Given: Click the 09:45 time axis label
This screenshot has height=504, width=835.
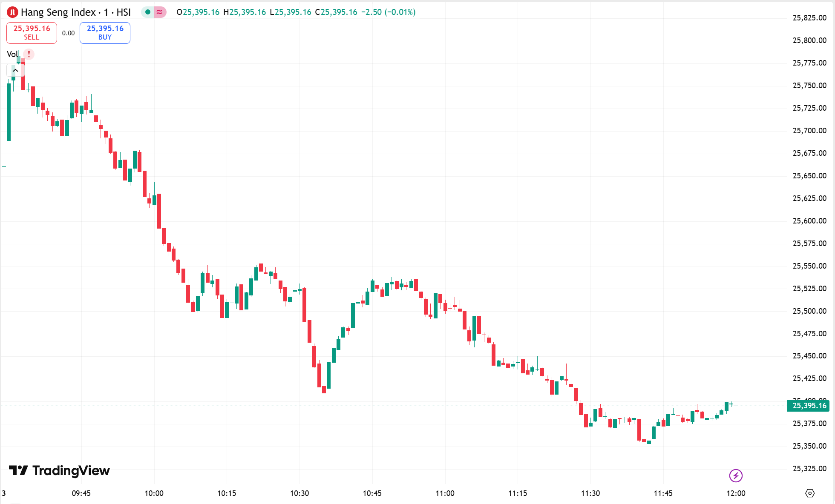Looking at the screenshot, I should pyautogui.click(x=81, y=493).
